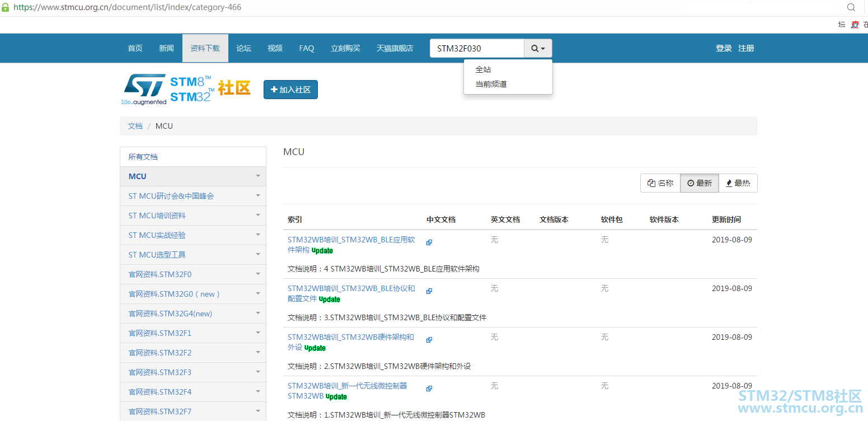Expand ST MCU实战经验 category arrow
This screenshot has width=868, height=421.
click(x=258, y=235)
